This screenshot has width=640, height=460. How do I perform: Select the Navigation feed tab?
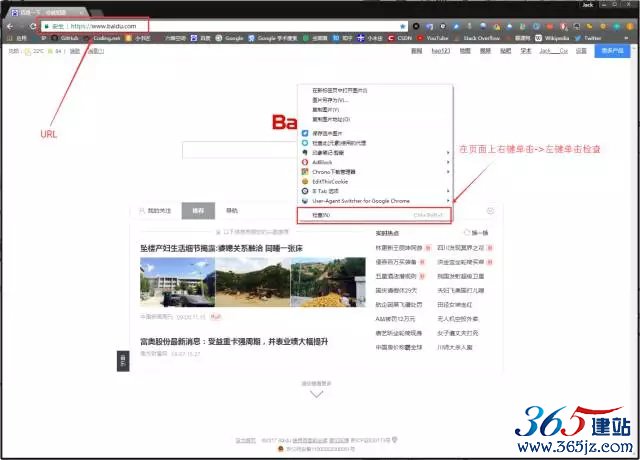[x=232, y=211]
